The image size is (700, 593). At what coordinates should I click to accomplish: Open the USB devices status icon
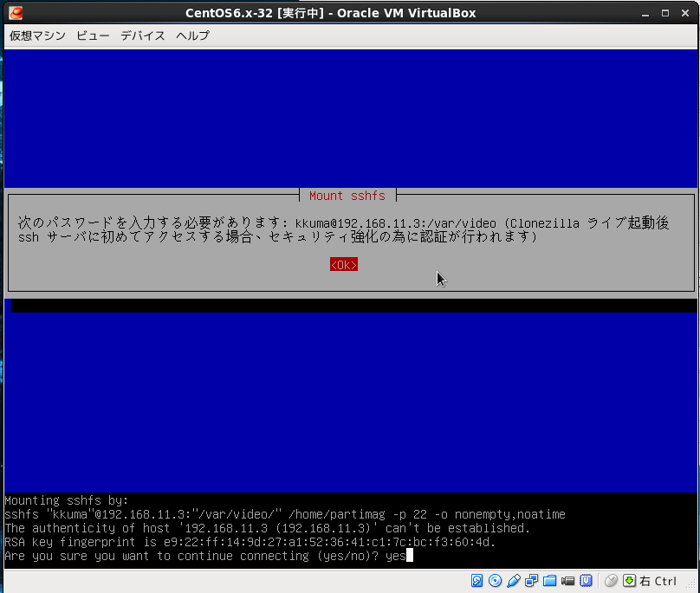coord(513,580)
